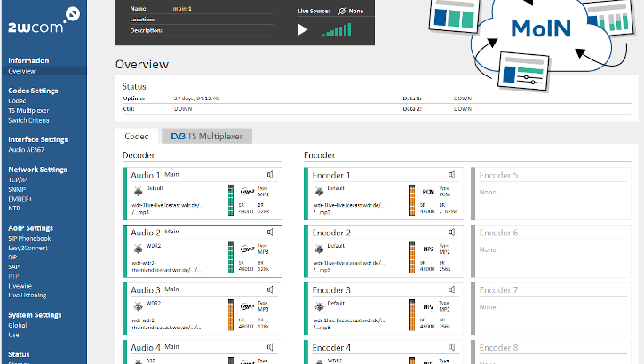
Task: Toggle the speaker icon for Audio 2
Action: (x=270, y=233)
